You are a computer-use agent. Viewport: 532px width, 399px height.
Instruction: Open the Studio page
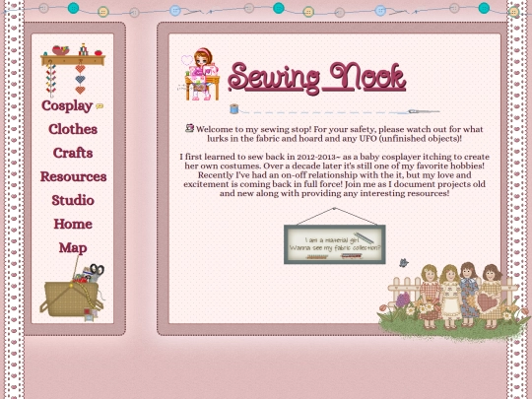pyautogui.click(x=73, y=200)
